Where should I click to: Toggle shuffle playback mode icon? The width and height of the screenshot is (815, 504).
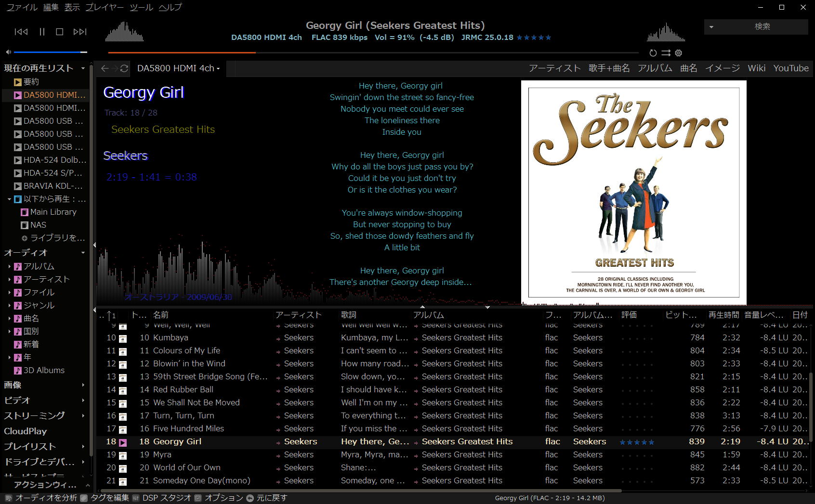click(x=666, y=53)
